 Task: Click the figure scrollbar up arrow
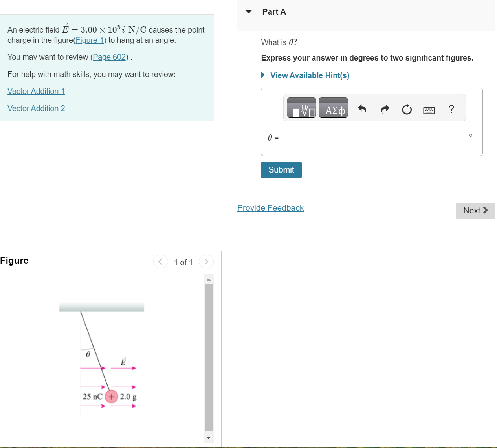click(x=209, y=279)
